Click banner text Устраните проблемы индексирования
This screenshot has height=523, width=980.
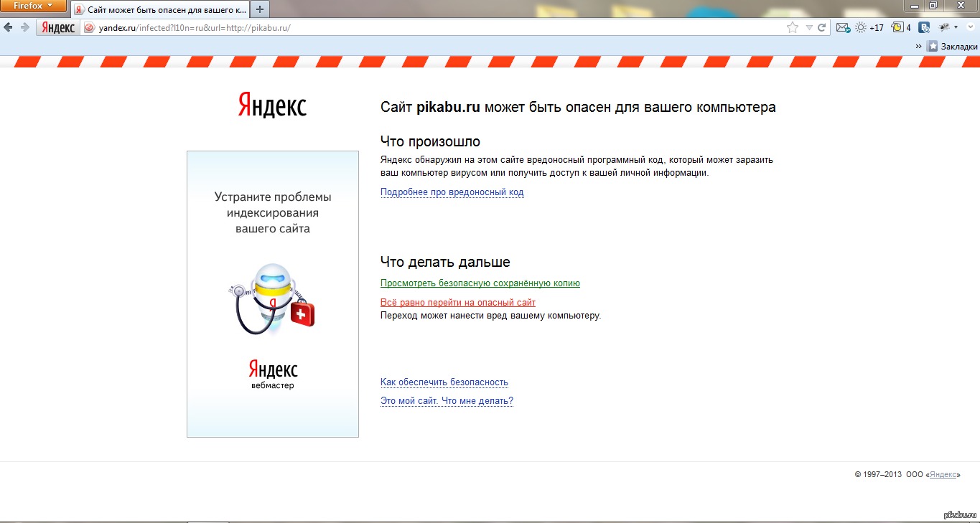(x=273, y=213)
